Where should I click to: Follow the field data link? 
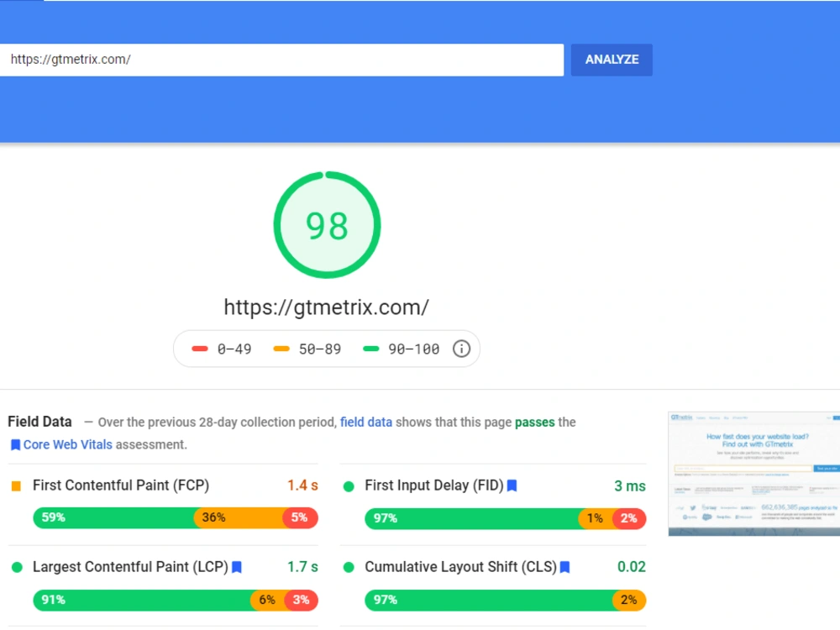(x=366, y=423)
